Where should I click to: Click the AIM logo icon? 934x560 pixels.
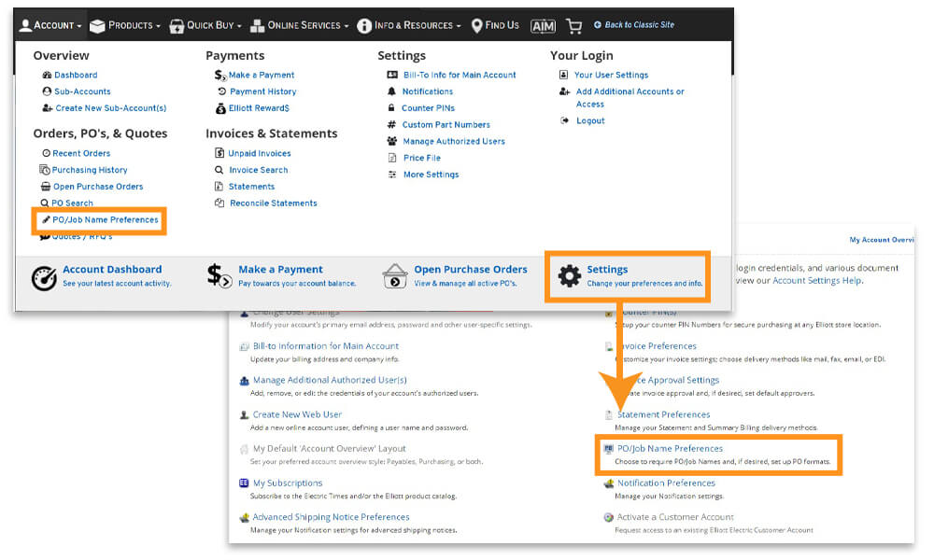543,25
